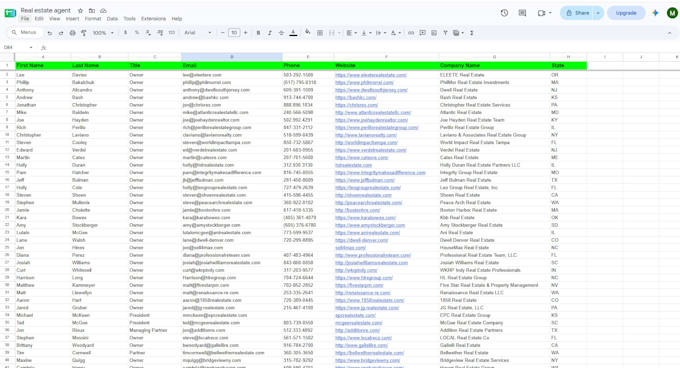This screenshot has width=680, height=368.
Task: Open the Arial font dropdown
Action: click(198, 33)
